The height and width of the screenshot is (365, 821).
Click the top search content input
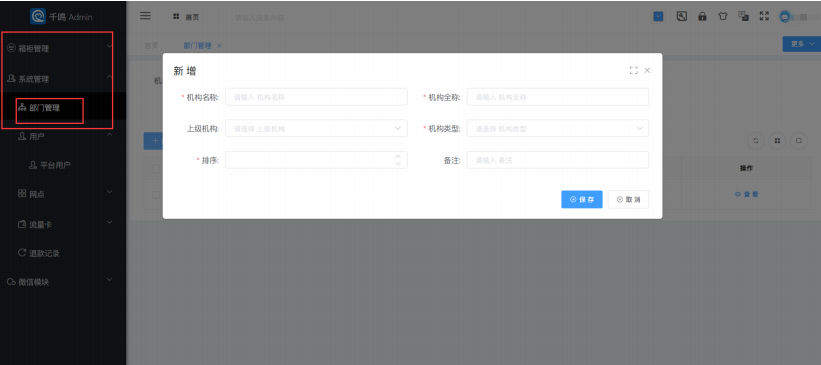point(259,17)
